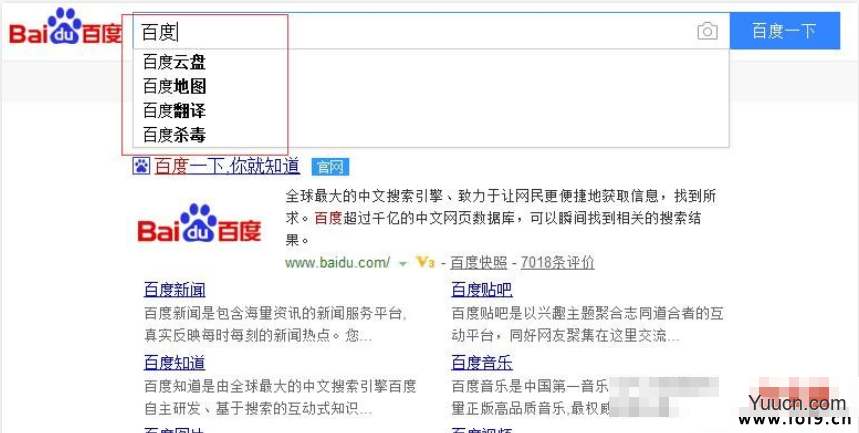Viewport: 859px width, 433px height.
Task: Open the 7018条评价 reviews link
Action: click(x=557, y=263)
